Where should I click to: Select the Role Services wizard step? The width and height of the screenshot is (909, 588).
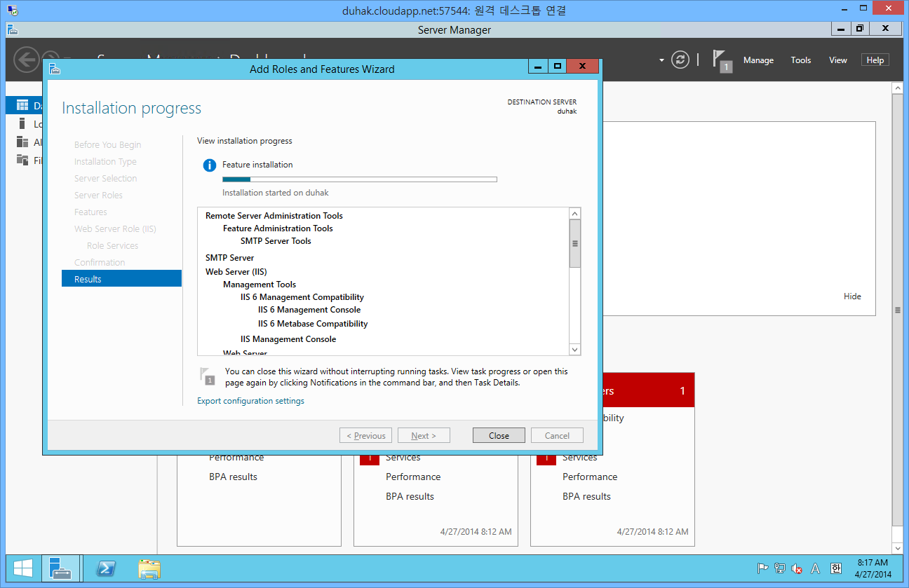click(x=112, y=245)
